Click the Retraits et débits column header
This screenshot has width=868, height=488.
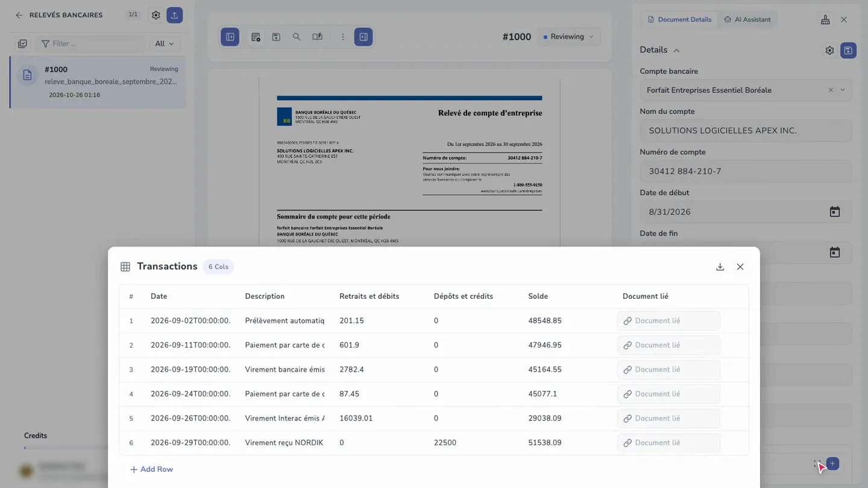click(x=369, y=296)
